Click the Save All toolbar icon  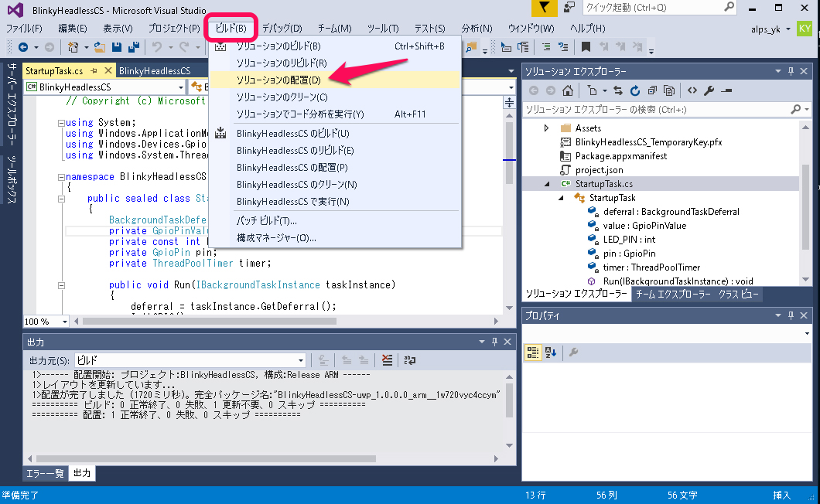pyautogui.click(x=134, y=48)
